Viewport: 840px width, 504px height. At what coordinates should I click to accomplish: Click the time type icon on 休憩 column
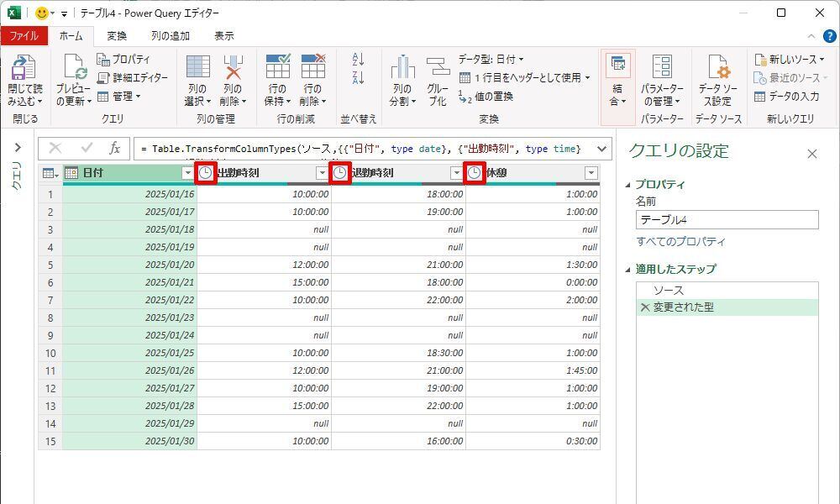(474, 173)
